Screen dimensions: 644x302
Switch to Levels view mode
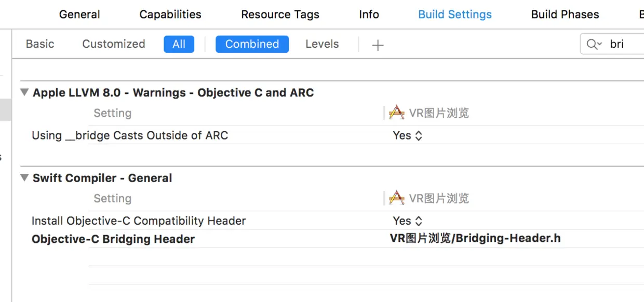[322, 44]
